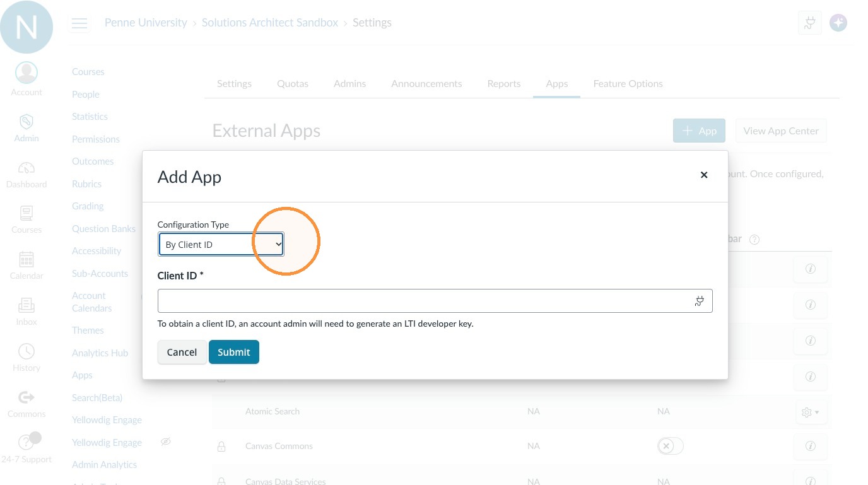Click the Canvas Commons app name
868x485 pixels.
pos(279,446)
